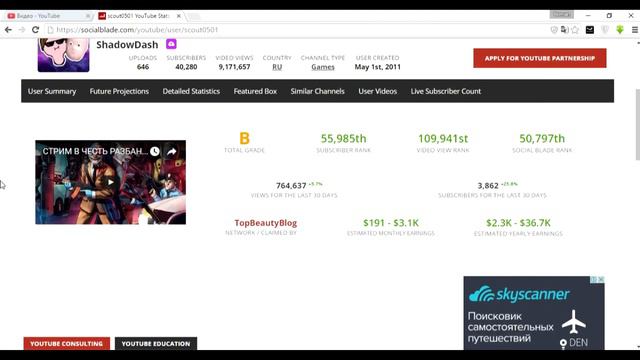Click the share arrow on the video
640x360 pixels.
coord(172,151)
